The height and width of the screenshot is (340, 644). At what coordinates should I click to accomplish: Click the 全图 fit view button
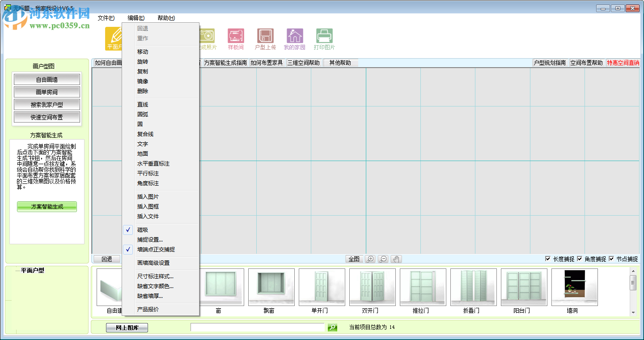(354, 259)
